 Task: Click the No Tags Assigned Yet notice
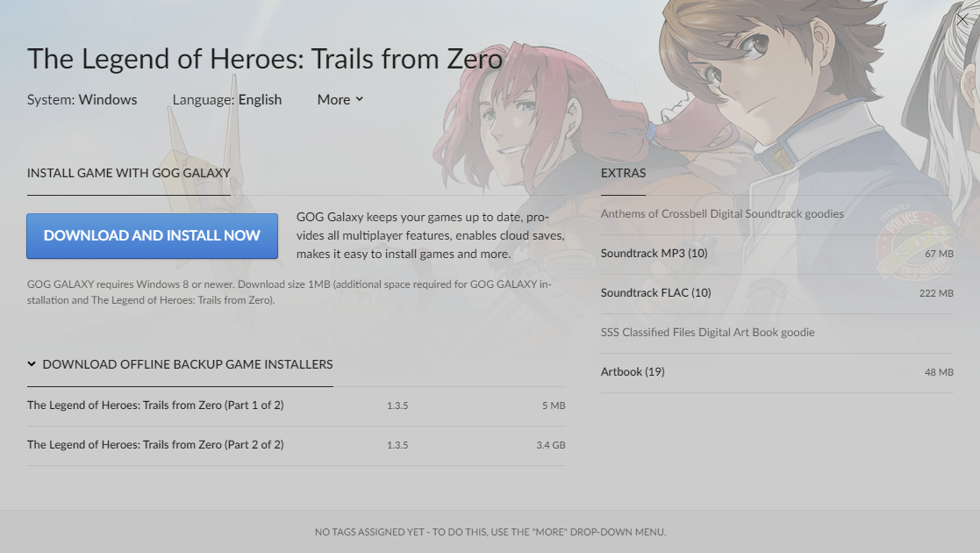[x=490, y=532]
